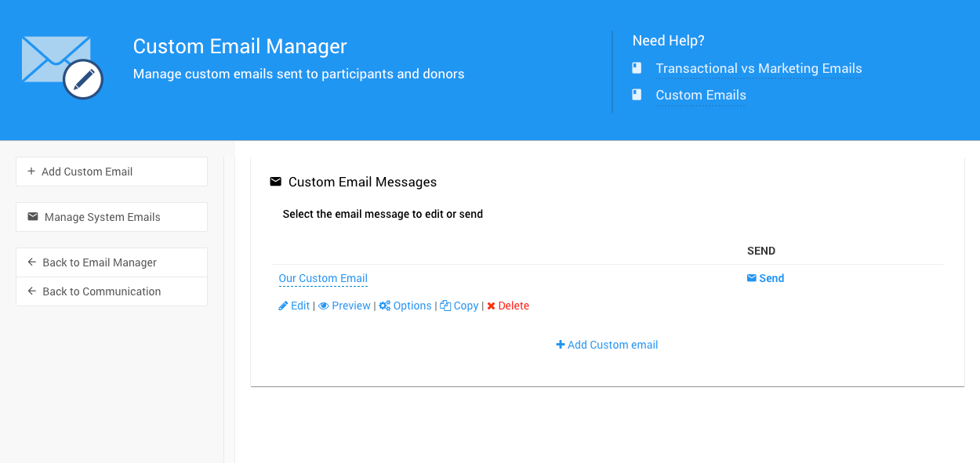Viewport: 980px width, 463px height.
Task: Click the gears icon for Options
Action: pyautogui.click(x=385, y=306)
